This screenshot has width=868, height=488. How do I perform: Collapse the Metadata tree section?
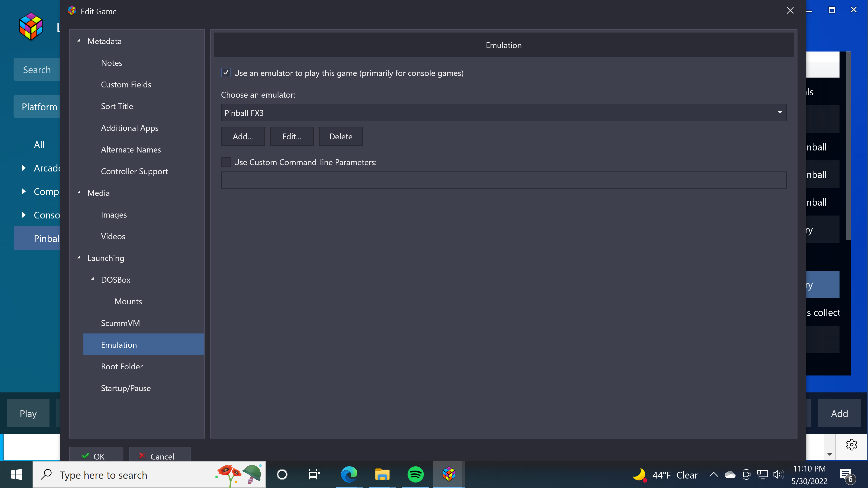(x=79, y=41)
